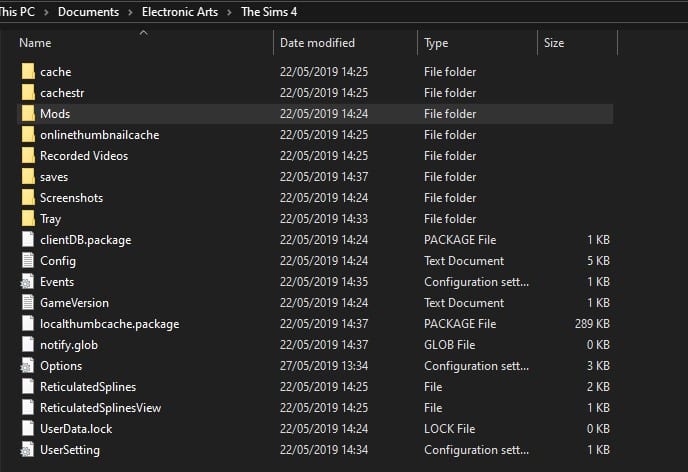Expand breadcrumb arrow after This PC
Viewport: 688px width, 472px height.
(47, 12)
